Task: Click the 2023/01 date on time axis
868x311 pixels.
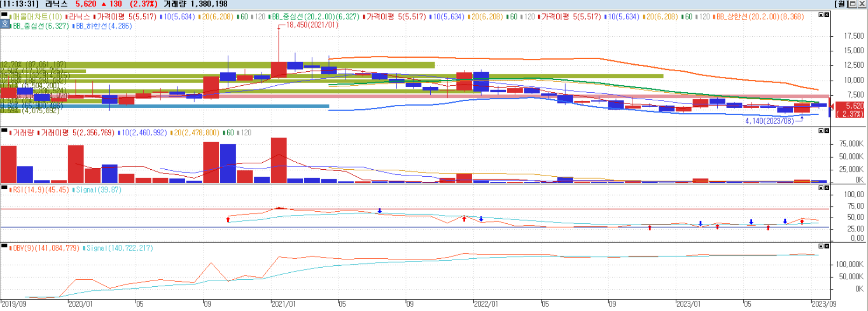Action: coord(688,304)
